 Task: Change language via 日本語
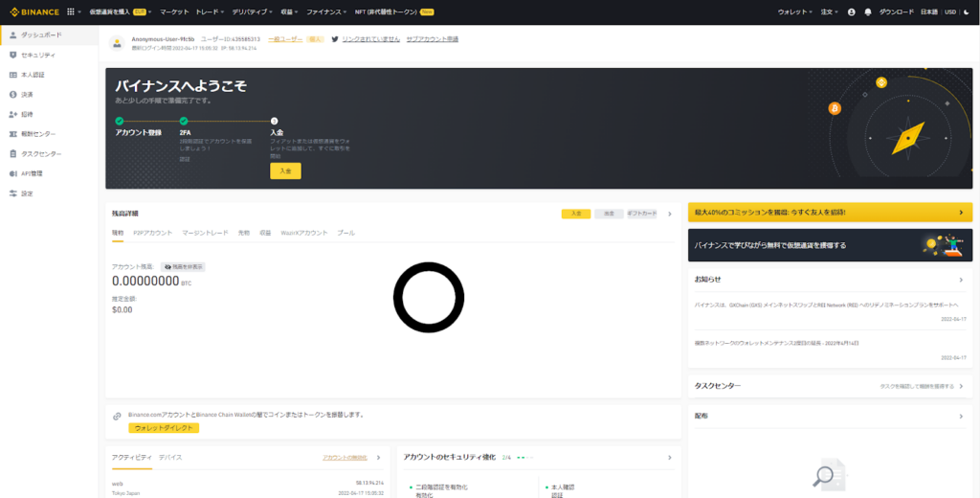(929, 11)
